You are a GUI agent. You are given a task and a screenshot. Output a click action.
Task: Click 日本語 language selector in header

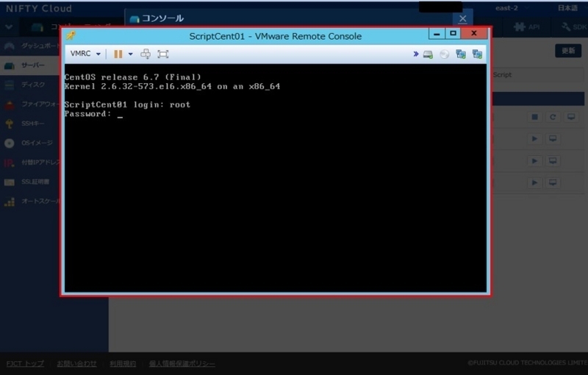(x=567, y=8)
